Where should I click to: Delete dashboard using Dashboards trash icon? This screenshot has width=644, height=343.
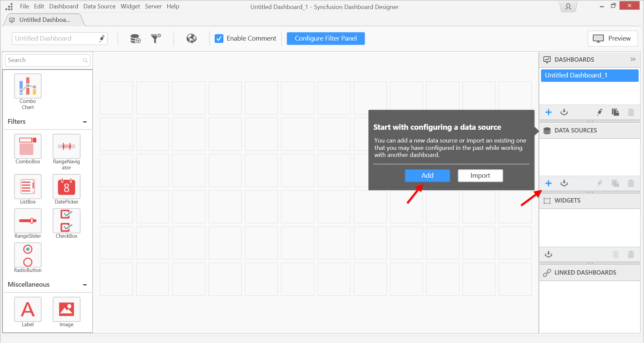[x=631, y=112]
